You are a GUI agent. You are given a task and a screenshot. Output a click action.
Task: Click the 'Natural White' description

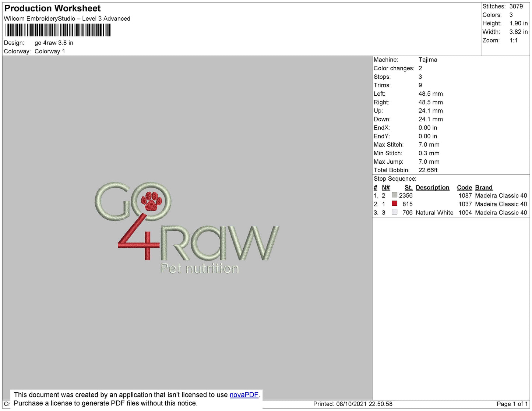click(x=434, y=213)
